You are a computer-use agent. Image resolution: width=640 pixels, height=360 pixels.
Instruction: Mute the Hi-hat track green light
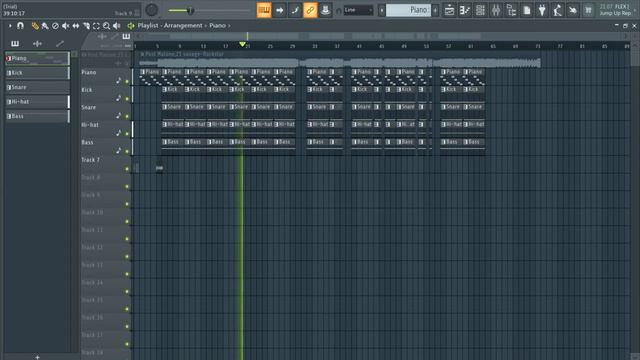(127, 134)
